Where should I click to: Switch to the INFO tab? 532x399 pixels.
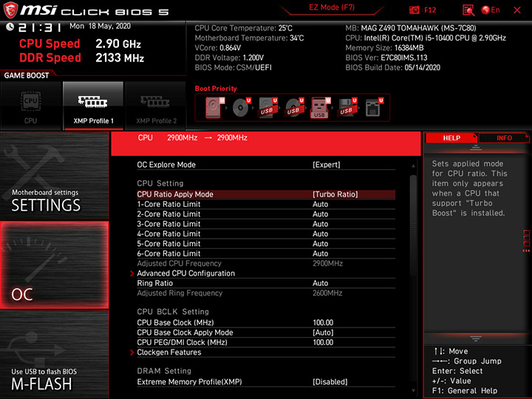pos(504,138)
